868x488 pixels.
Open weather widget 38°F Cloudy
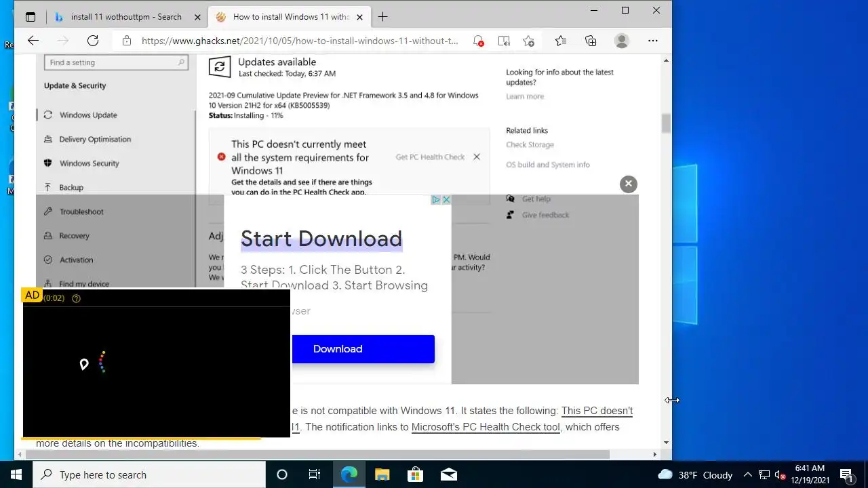pos(696,475)
